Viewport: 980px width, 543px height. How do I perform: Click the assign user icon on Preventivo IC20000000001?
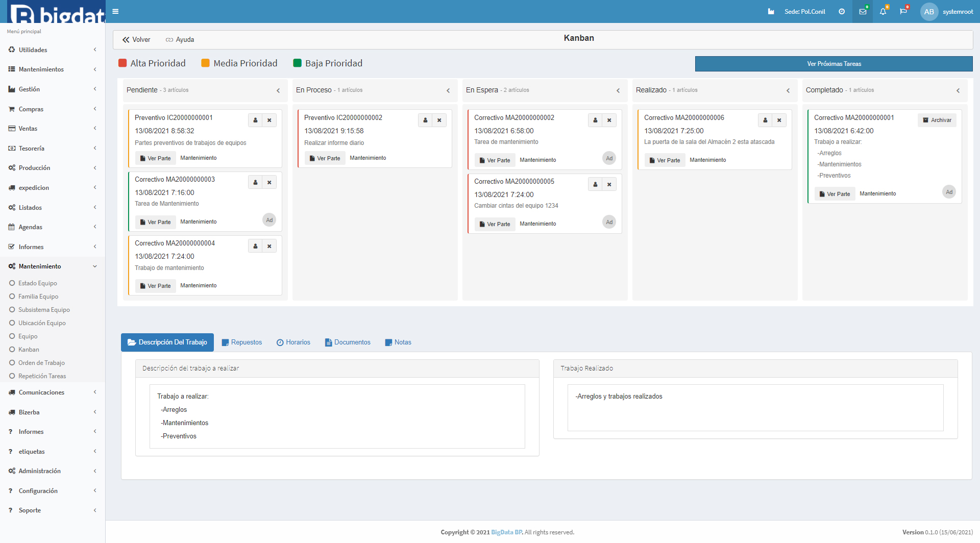(x=255, y=120)
